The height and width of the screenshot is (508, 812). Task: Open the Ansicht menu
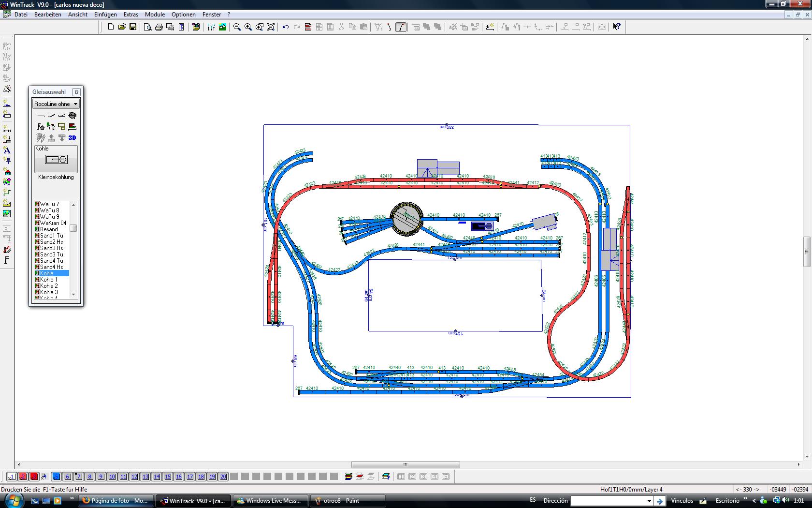click(x=78, y=15)
